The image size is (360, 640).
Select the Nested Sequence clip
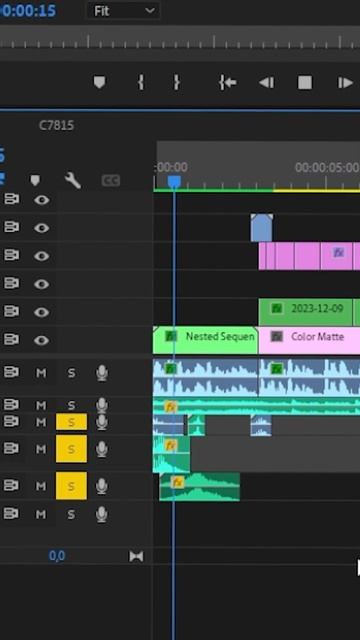click(205, 340)
